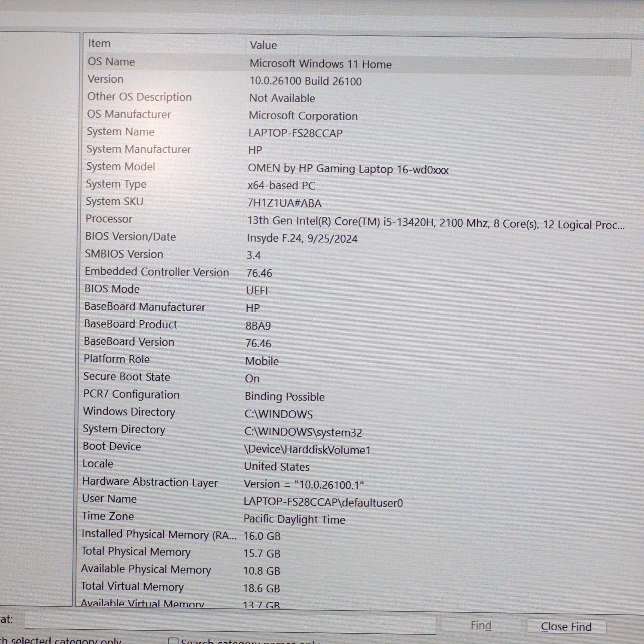
Task: Click the Value column header
Action: click(263, 45)
